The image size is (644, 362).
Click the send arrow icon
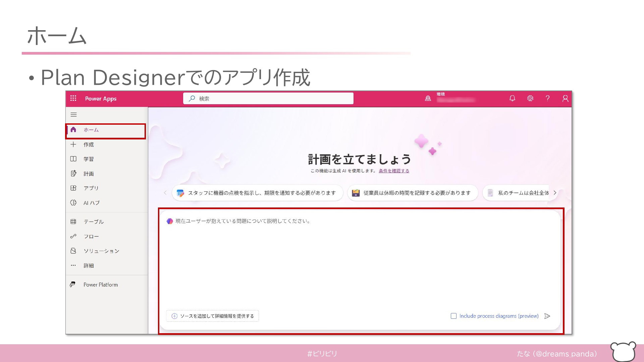click(547, 316)
